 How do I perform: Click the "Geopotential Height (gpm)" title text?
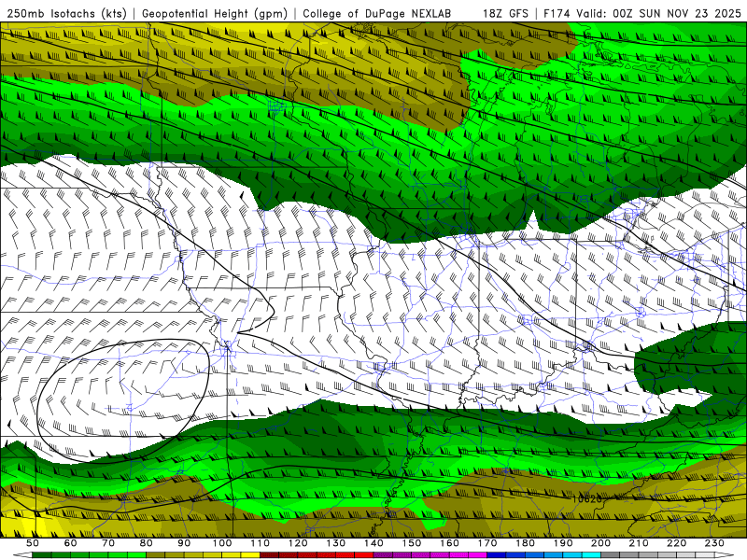click(x=215, y=13)
